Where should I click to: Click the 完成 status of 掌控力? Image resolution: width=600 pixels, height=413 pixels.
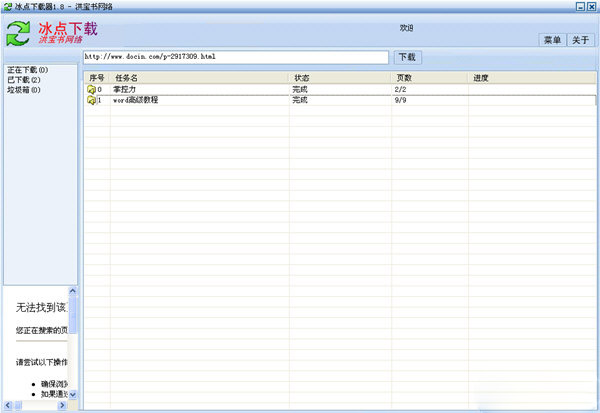coord(300,90)
